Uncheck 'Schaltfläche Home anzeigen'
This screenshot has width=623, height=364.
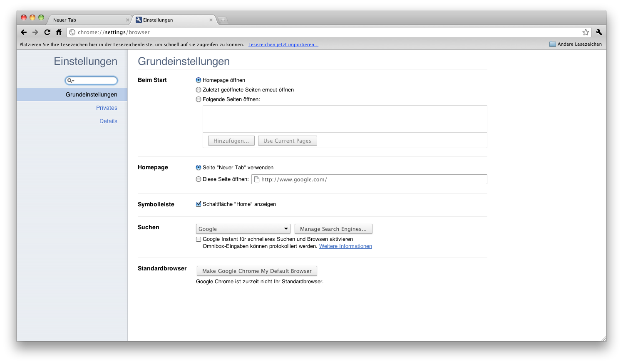pyautogui.click(x=199, y=204)
